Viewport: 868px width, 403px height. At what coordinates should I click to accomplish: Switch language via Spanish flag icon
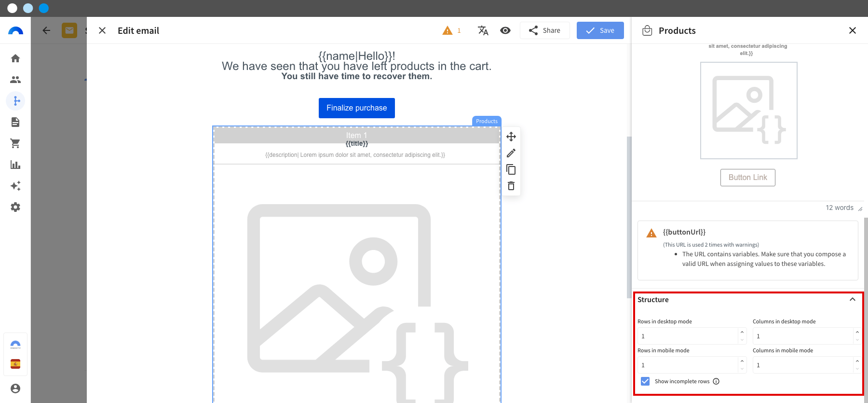click(x=15, y=364)
